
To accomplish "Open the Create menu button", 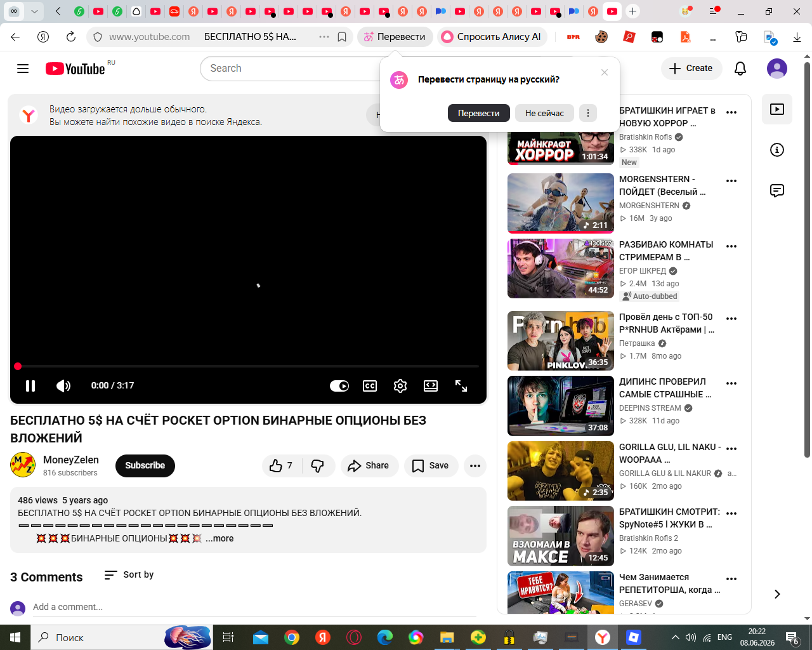I will pyautogui.click(x=691, y=69).
